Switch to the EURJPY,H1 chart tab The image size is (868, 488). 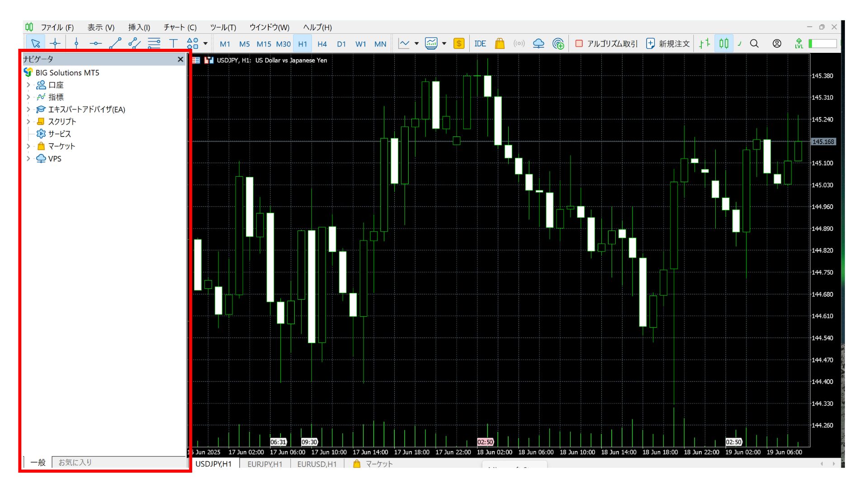264,464
